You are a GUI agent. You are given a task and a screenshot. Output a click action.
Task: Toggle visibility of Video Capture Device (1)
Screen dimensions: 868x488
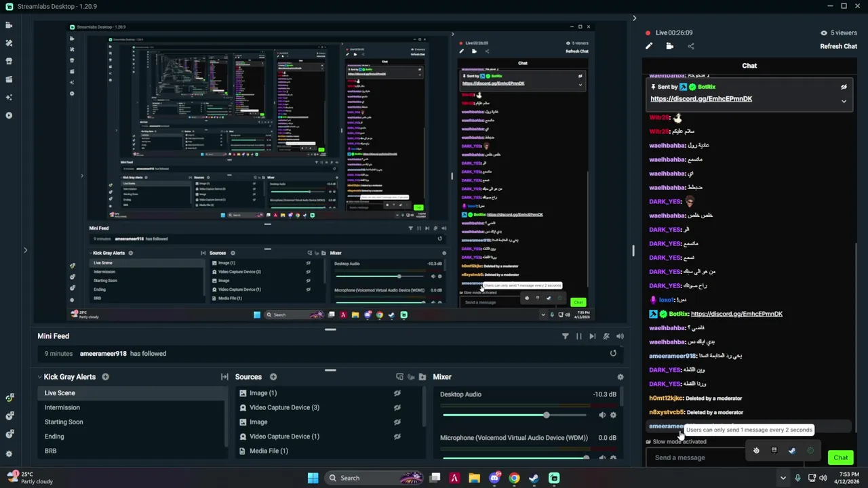pos(397,436)
